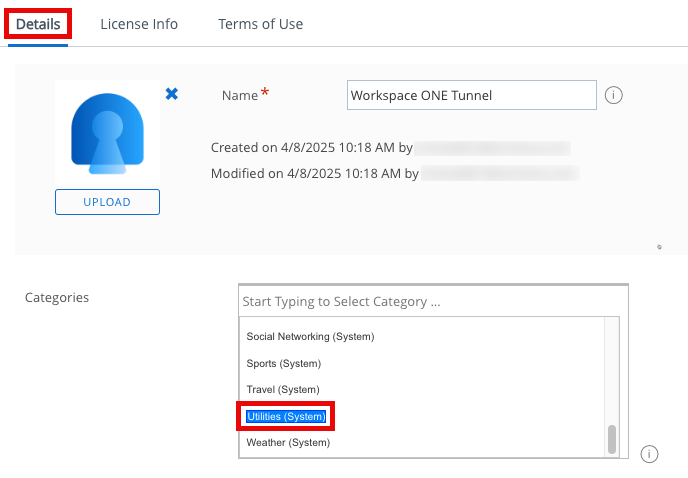Select Utilities (System) category
This screenshot has width=688, height=478.
(286, 416)
